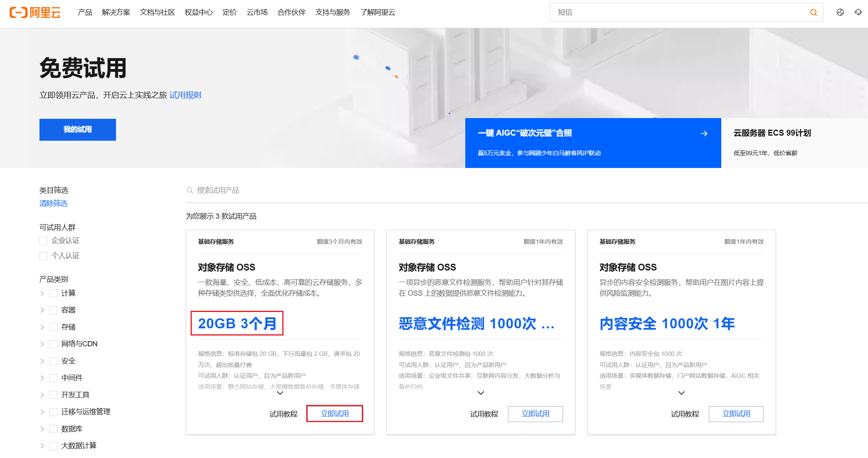Click 立即试用 on 20GB 3个月 card
This screenshot has height=458, width=868.
(335, 414)
